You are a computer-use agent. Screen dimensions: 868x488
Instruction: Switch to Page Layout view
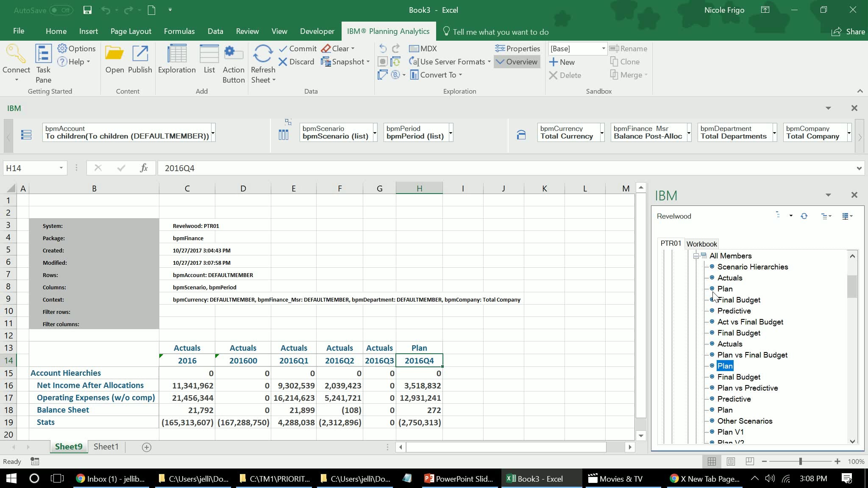click(x=731, y=461)
